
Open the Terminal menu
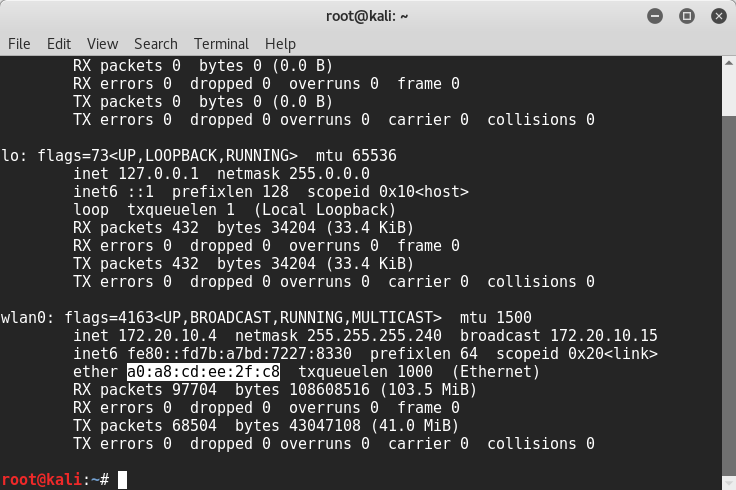[x=222, y=44]
